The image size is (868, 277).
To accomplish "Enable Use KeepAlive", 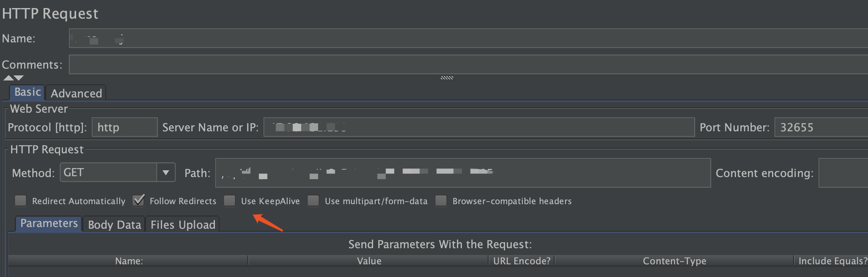I will click(229, 201).
